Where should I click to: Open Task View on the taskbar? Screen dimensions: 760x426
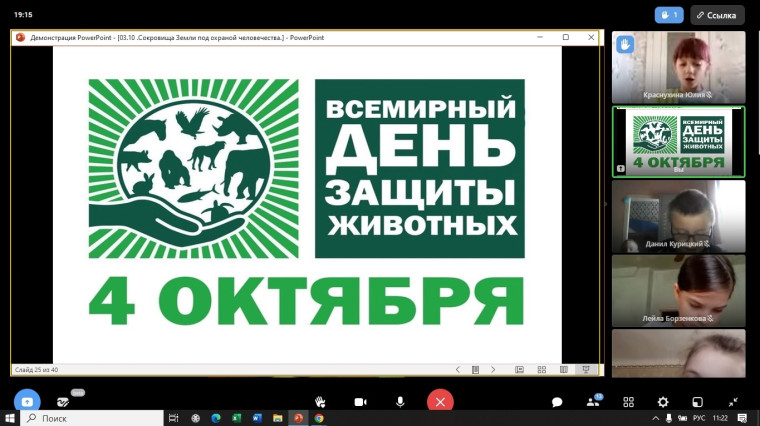174,418
